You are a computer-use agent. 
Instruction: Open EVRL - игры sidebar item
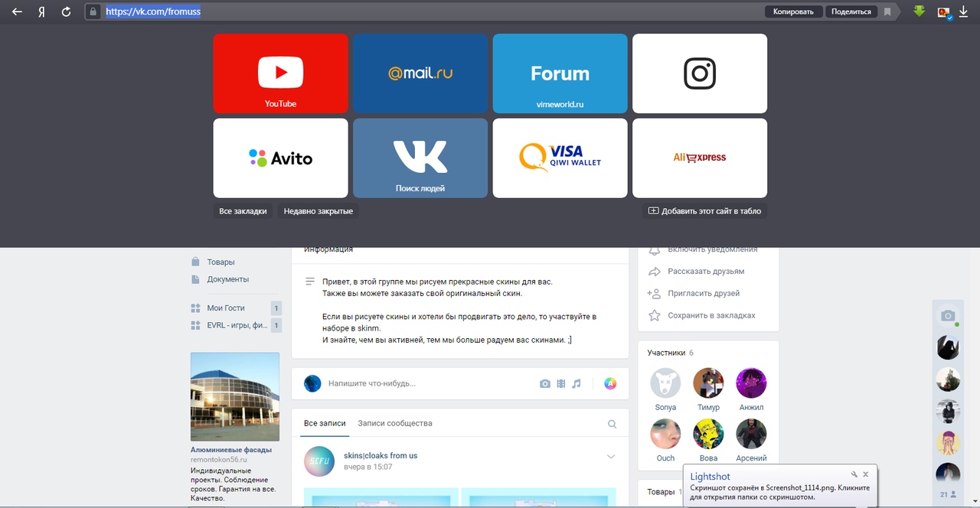tap(237, 325)
